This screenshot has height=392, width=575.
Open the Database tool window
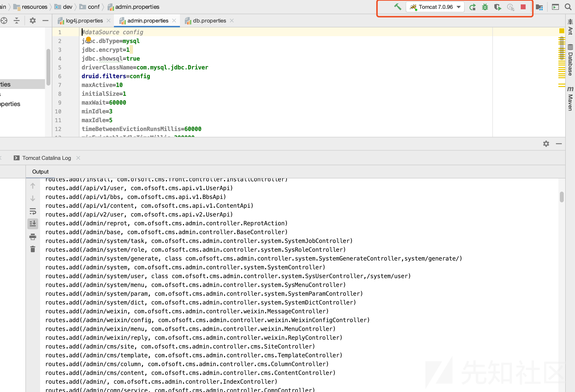pos(570,60)
